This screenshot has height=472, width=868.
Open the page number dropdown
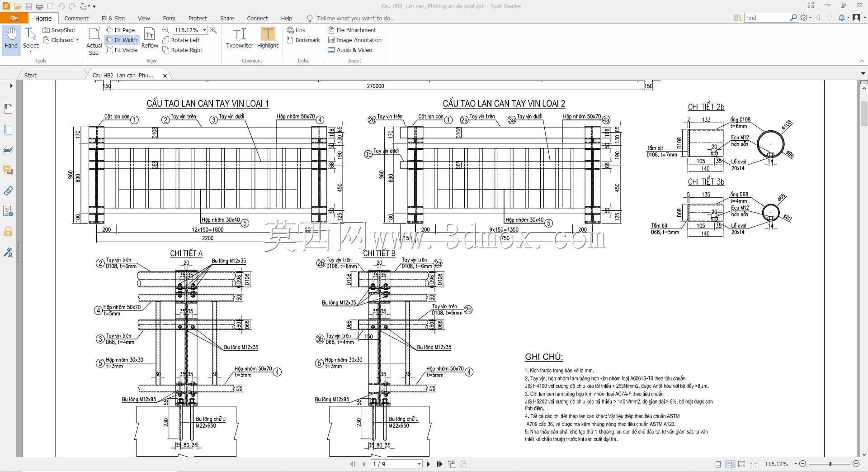(x=419, y=464)
